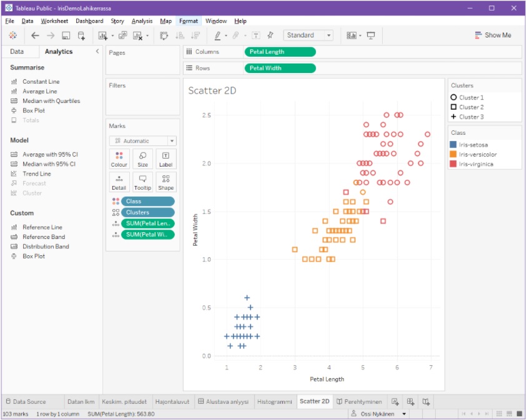The width and height of the screenshot is (527, 420).
Task: Open the Tooltip shelf in the Marks card
Action: coord(142,181)
